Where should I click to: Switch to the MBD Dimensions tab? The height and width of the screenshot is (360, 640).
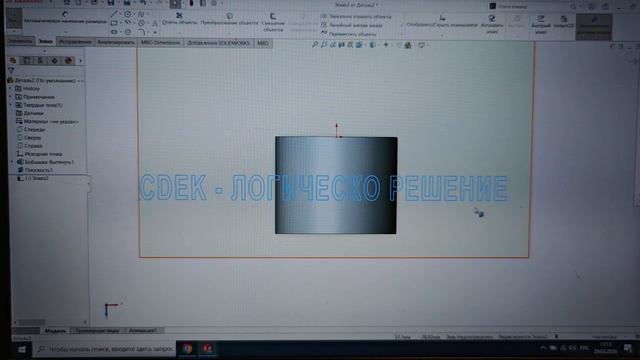[x=160, y=42]
